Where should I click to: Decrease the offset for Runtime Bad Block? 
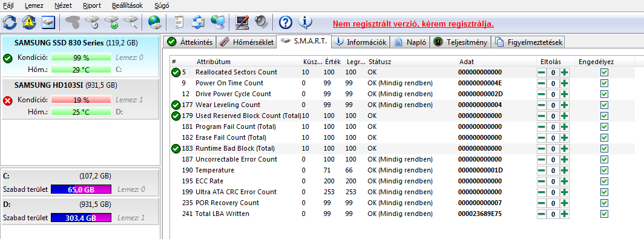pos(542,149)
